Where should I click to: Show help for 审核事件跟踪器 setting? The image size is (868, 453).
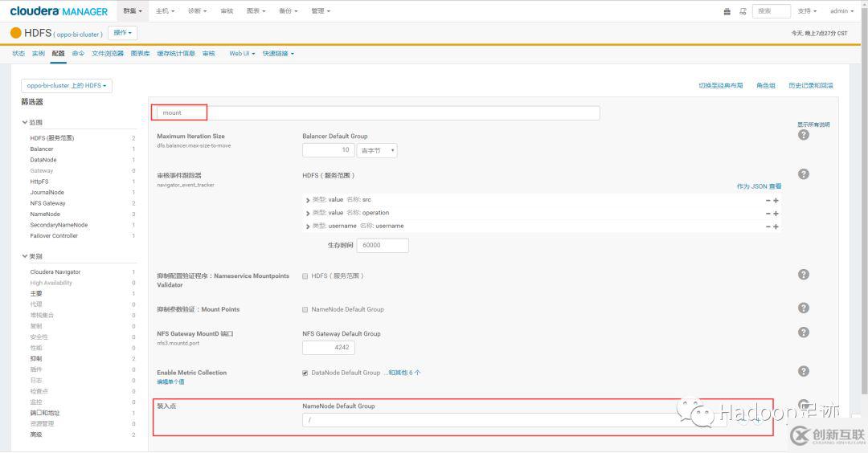pos(803,174)
